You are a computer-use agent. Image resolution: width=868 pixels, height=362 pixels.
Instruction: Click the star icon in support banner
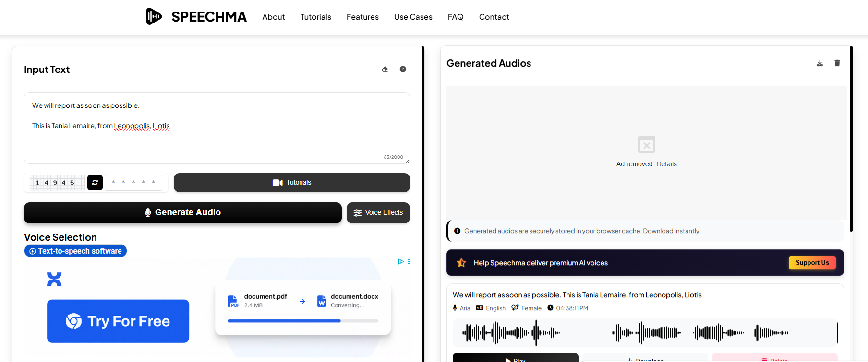tap(461, 263)
